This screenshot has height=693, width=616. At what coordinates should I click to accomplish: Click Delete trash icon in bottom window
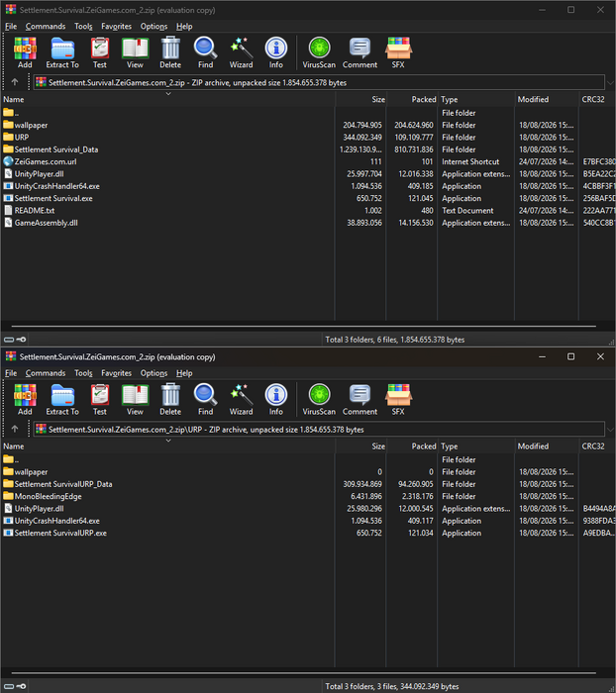pyautogui.click(x=170, y=400)
